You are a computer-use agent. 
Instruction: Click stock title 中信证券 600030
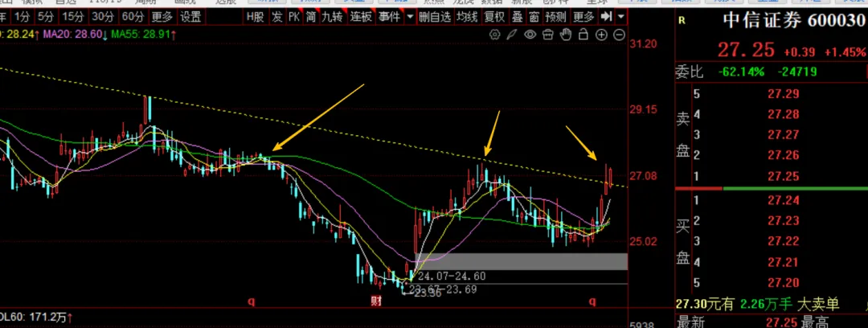tap(794, 21)
